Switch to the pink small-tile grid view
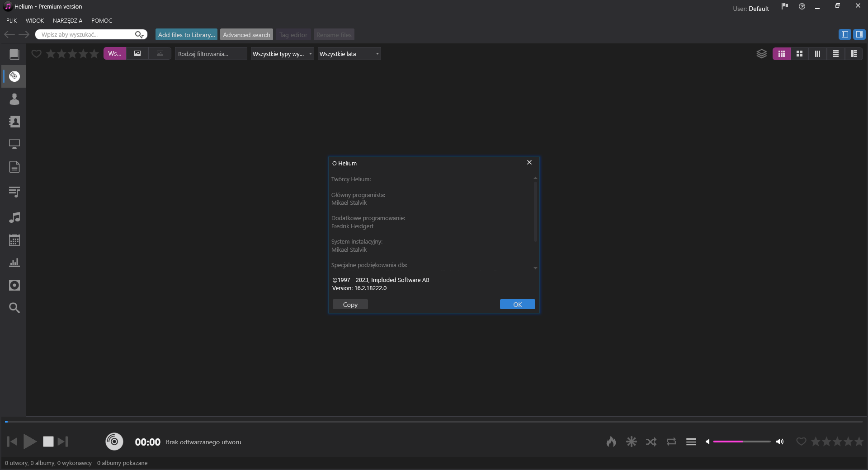Viewport: 868px width, 470px height. (782, 54)
